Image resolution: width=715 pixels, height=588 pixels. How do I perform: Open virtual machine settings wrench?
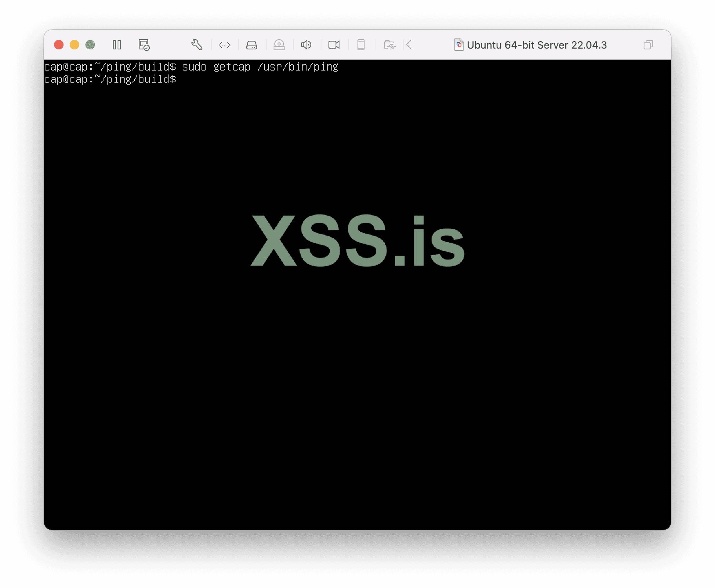(197, 45)
